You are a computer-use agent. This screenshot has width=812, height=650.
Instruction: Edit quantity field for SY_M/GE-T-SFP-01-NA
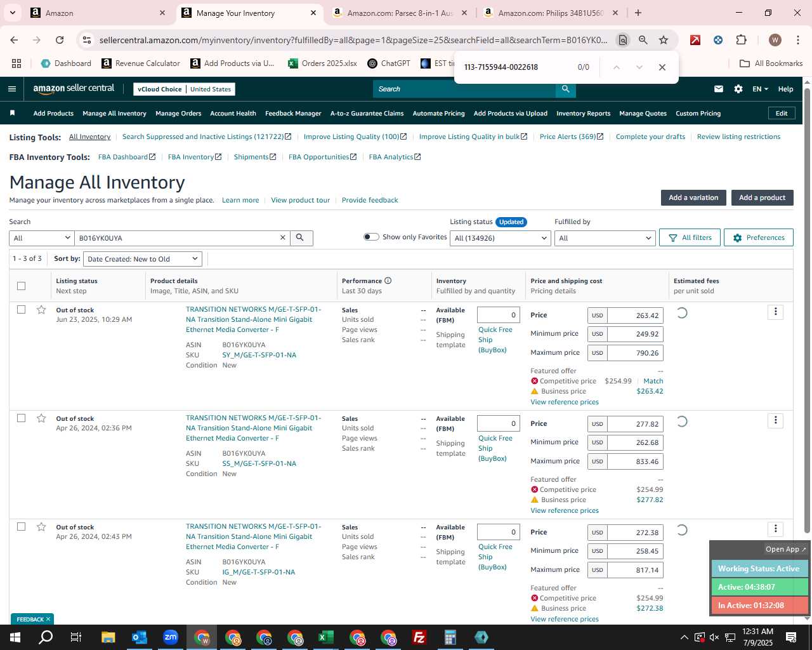tap(498, 315)
